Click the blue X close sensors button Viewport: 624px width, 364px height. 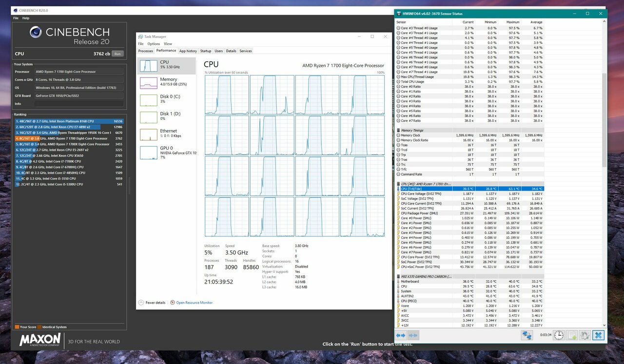[598, 335]
